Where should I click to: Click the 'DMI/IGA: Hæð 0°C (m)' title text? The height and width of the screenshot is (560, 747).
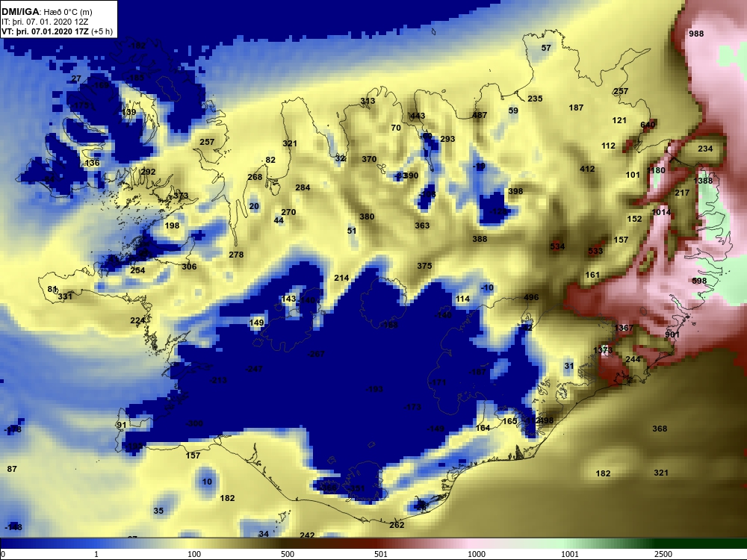[46, 12]
